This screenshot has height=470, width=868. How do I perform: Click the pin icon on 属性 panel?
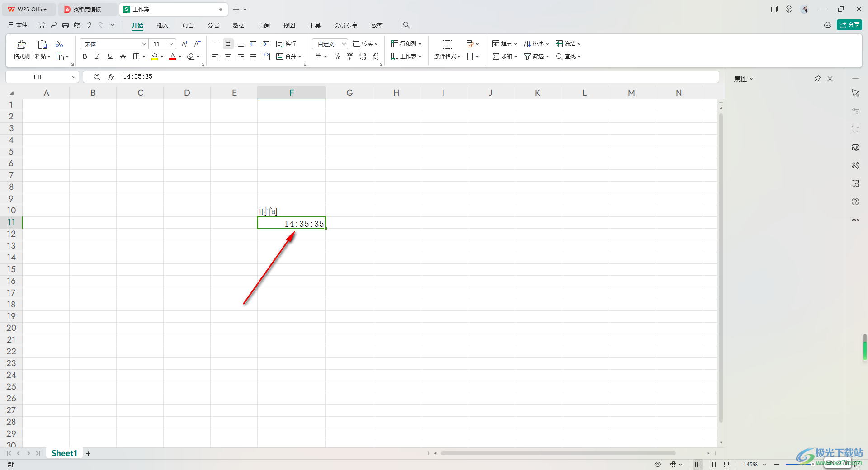coord(817,79)
